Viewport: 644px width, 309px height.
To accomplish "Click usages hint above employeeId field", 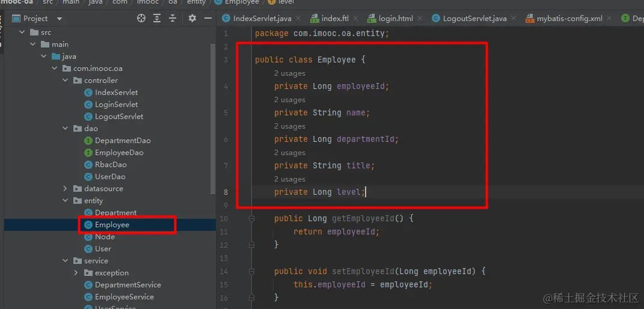I will tap(290, 73).
